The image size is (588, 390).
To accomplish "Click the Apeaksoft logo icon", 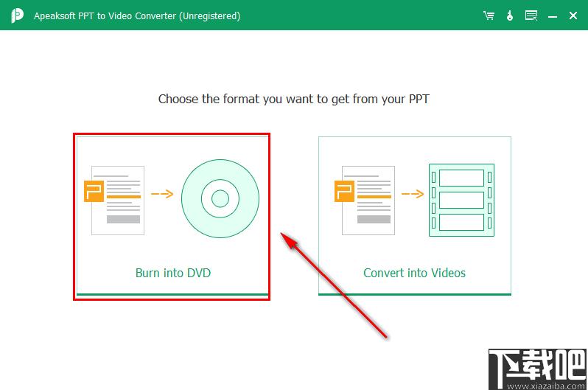I will coord(17,15).
